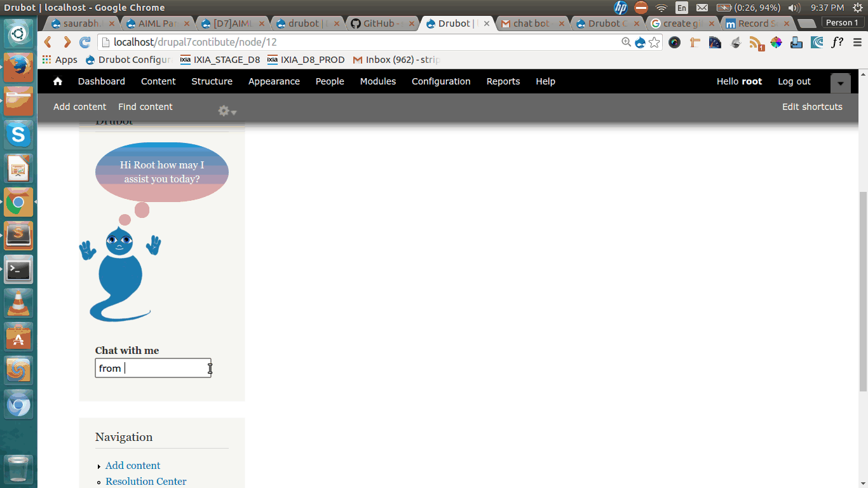Click the Log out link
The height and width of the screenshot is (488, 868).
click(x=794, y=81)
